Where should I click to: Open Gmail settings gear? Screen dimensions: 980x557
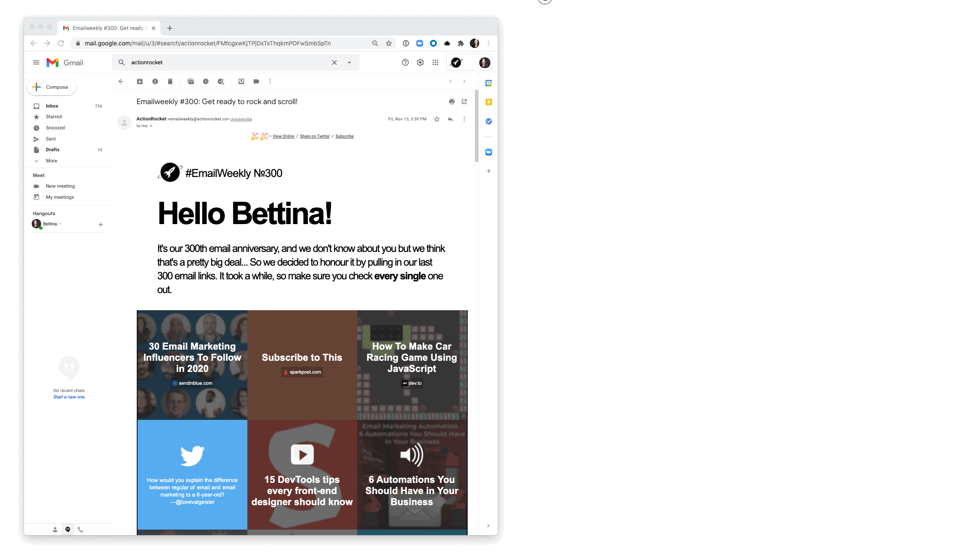click(420, 63)
